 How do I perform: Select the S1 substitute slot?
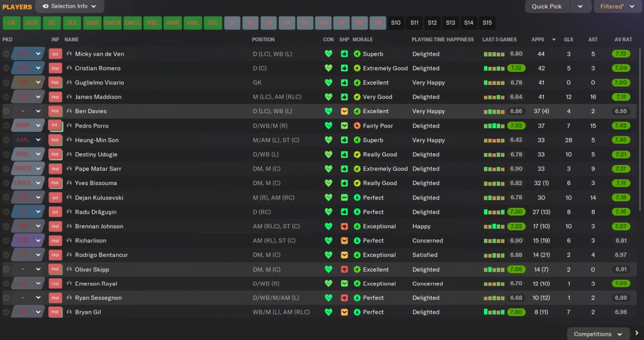coord(232,23)
